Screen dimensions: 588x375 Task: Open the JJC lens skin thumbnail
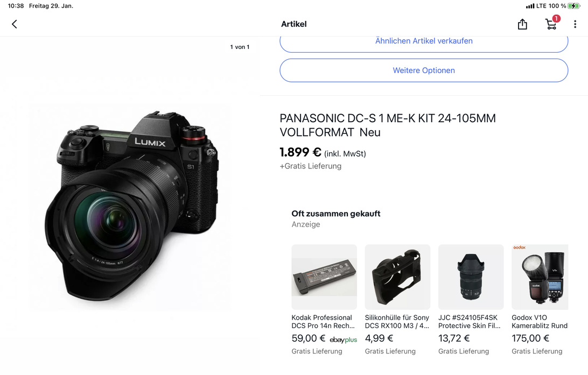[471, 277]
